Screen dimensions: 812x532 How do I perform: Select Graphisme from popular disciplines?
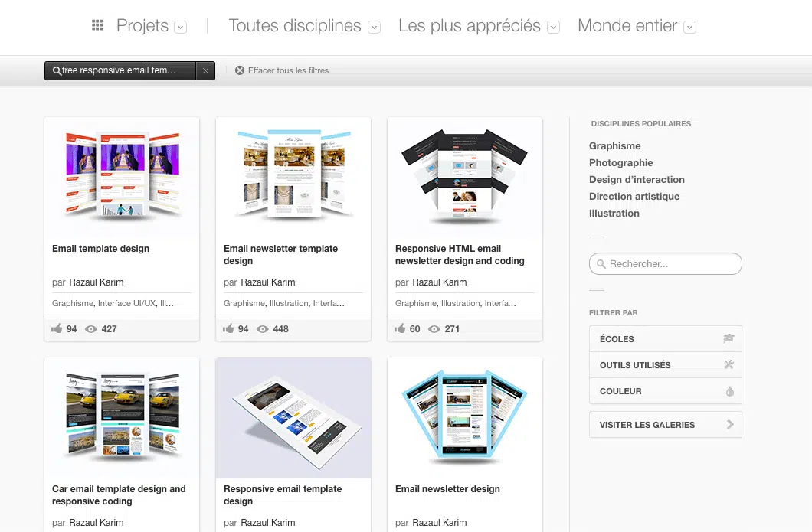click(x=614, y=146)
